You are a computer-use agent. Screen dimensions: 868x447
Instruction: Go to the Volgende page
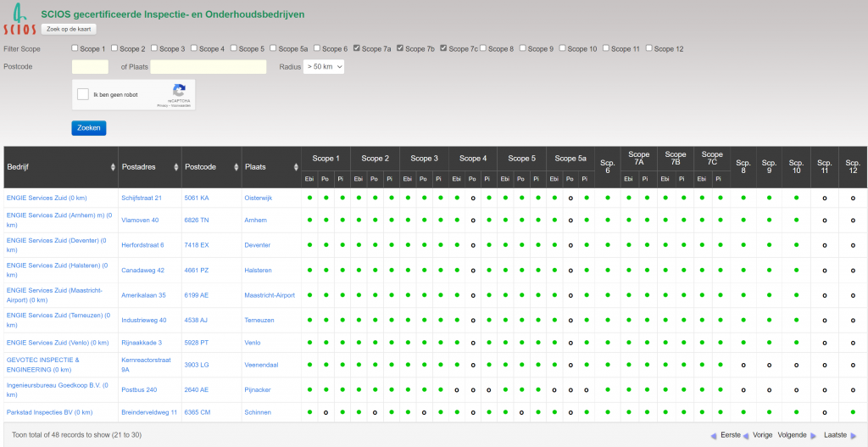(793, 435)
